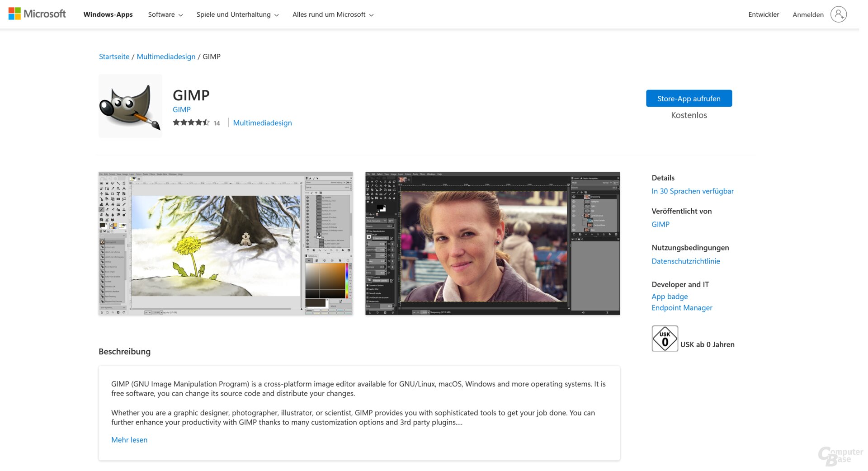Screen dimensions: 868x471
Task: Expand Spiele und Unterhaltung menu
Action: [x=237, y=14]
